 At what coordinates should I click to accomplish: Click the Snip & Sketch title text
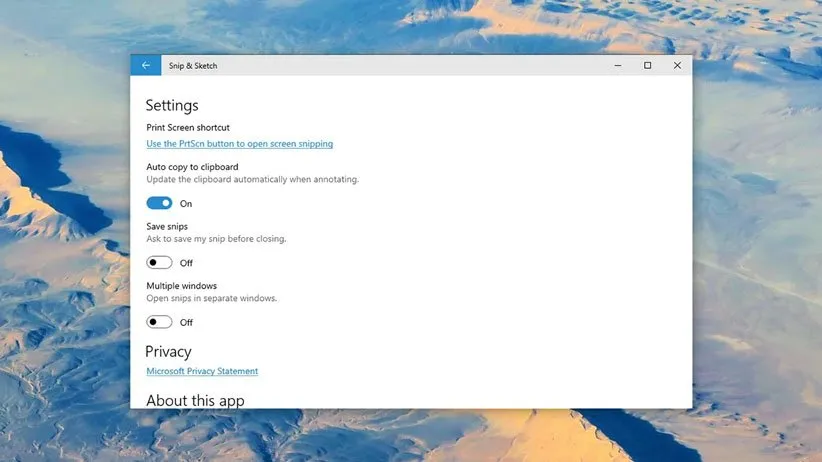(x=193, y=66)
